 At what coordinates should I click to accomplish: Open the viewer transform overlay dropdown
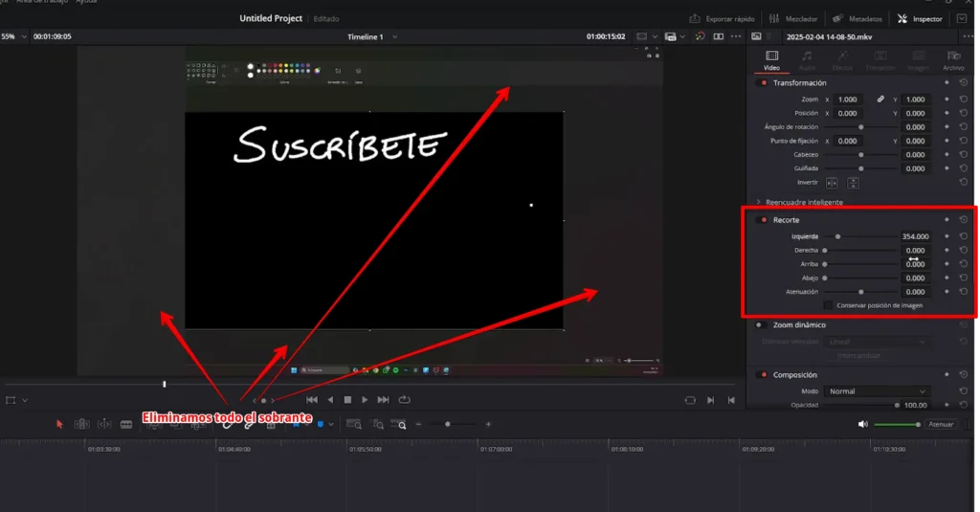(24, 401)
